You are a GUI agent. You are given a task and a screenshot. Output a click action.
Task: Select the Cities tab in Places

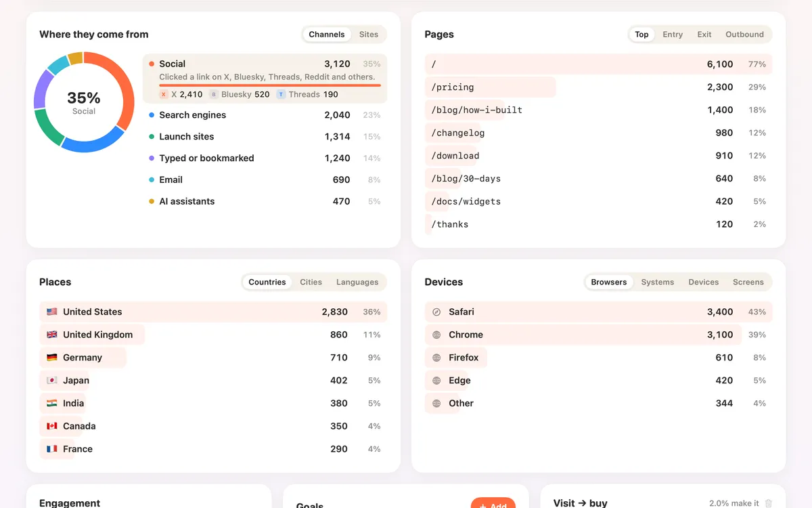click(x=311, y=282)
